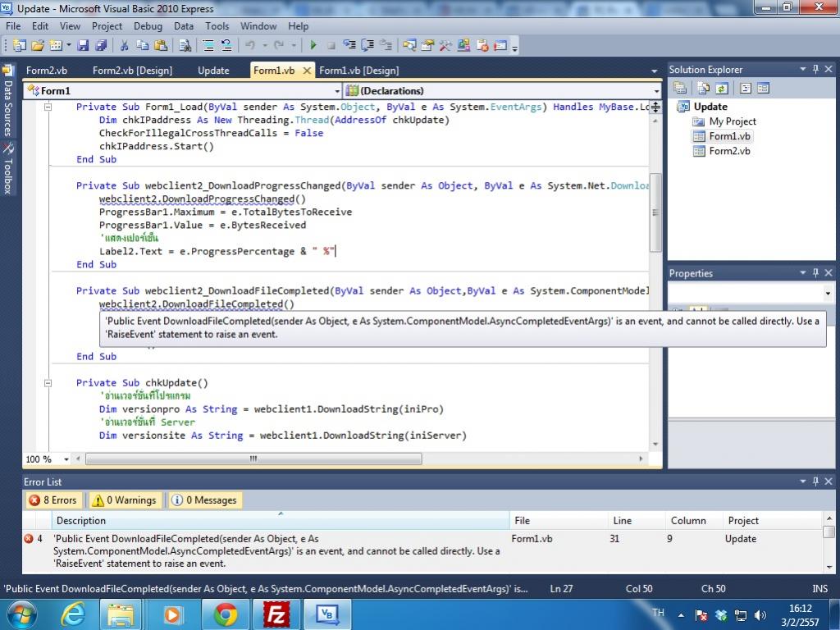This screenshot has width=840, height=630.
Task: Refresh Solution Explorer with the green arrows icon
Action: (722, 89)
